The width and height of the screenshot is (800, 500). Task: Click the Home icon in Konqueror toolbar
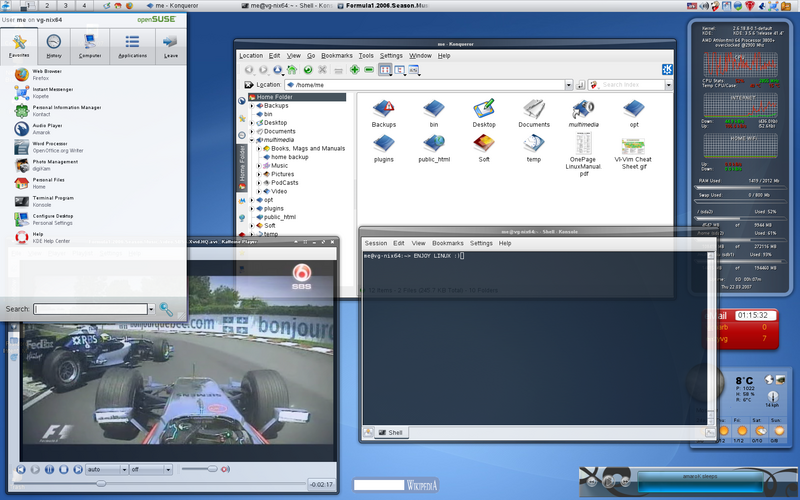click(293, 70)
